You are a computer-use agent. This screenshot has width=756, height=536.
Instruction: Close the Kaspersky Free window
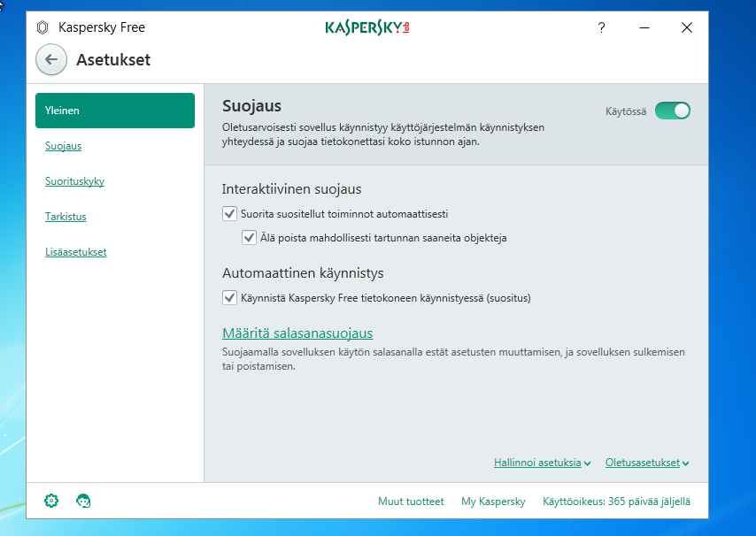pyautogui.click(x=687, y=28)
